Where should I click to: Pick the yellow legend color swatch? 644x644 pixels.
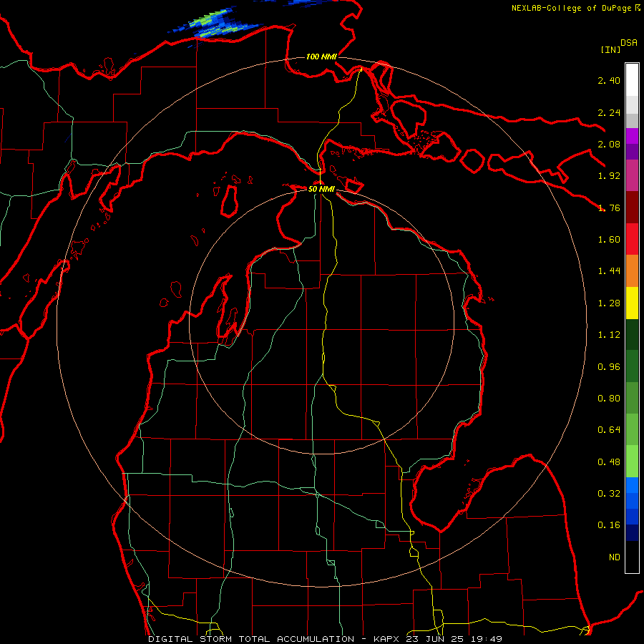(632, 303)
